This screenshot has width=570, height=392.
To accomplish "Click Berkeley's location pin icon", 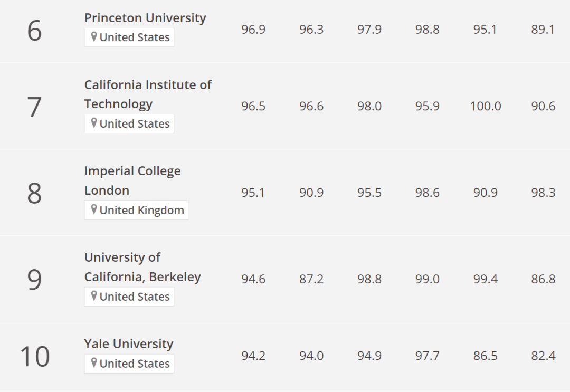I will click(x=94, y=297).
